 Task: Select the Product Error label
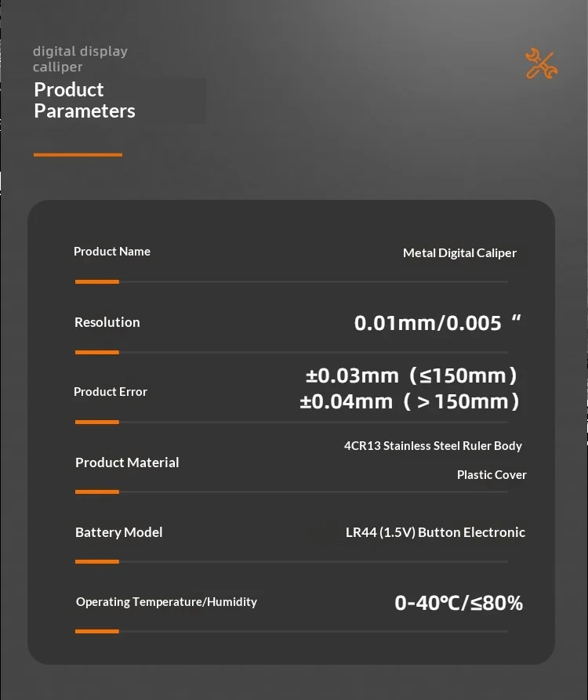tap(111, 391)
